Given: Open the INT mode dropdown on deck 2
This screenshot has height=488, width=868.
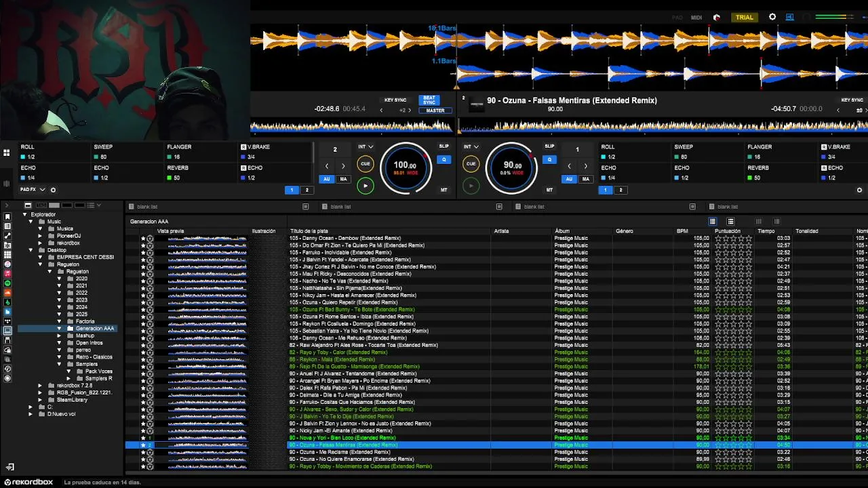Looking at the screenshot, I should pos(471,146).
